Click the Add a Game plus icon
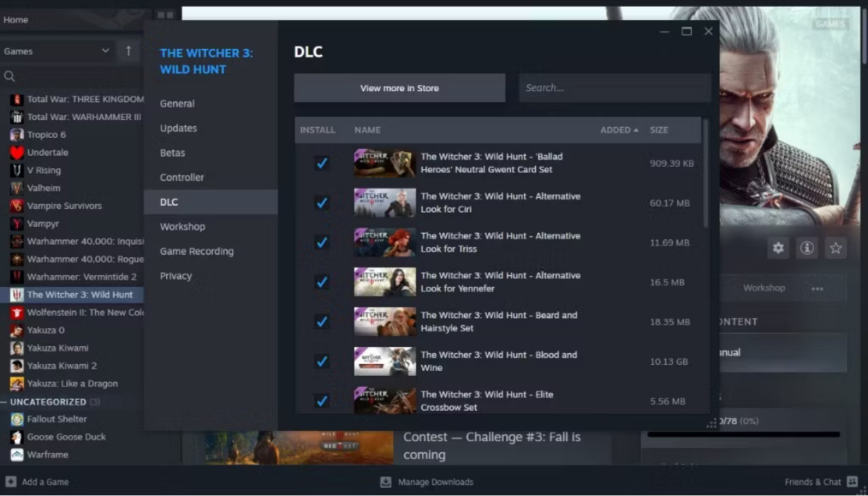 coord(10,482)
